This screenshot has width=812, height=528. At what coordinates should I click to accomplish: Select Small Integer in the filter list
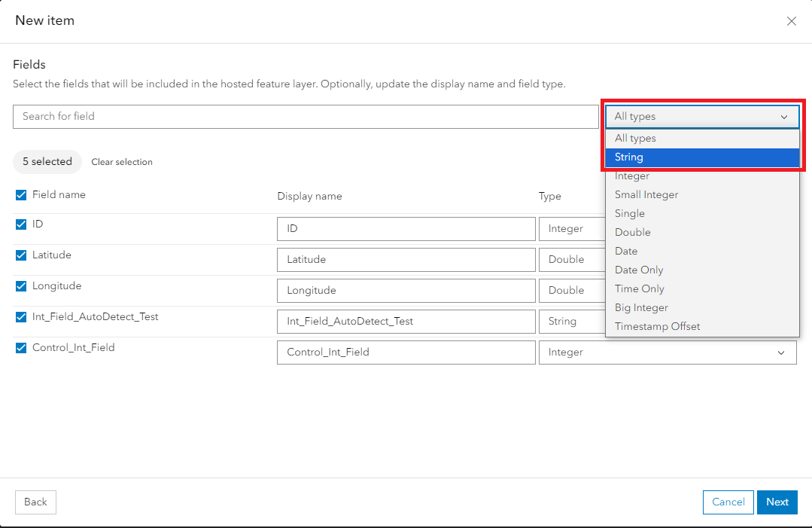click(x=646, y=195)
